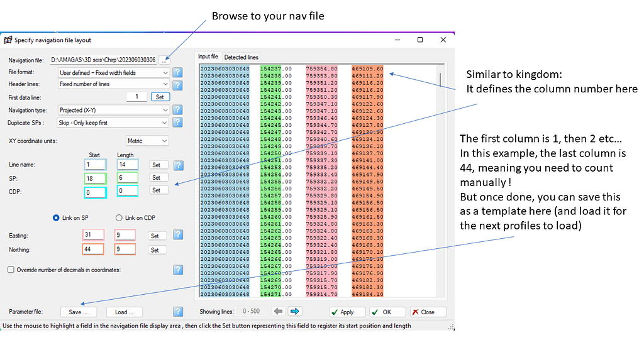Open the XY coordinate units Metric dropdown

tap(147, 141)
